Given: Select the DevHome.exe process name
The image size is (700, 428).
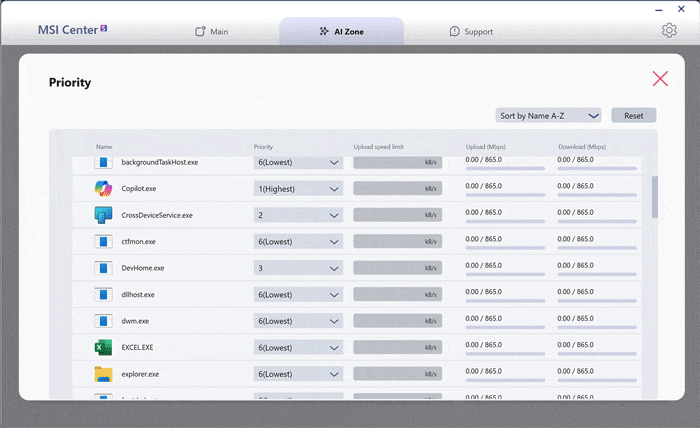Looking at the screenshot, I should (143, 268).
